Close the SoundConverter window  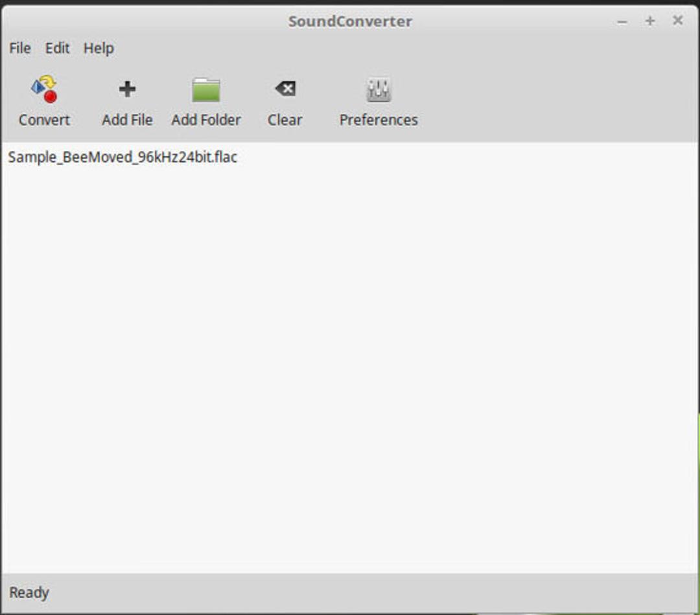click(x=678, y=20)
